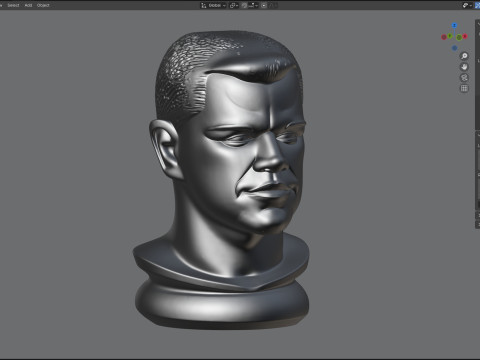Viewport: 480px width, 360px height.
Task: Open the snap-to options dropdown
Action: (x=253, y=5)
